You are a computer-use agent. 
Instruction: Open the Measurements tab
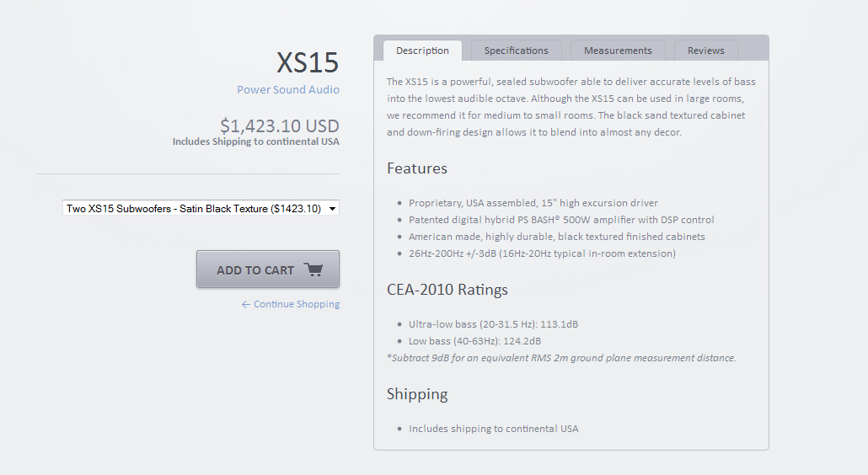[x=618, y=51]
